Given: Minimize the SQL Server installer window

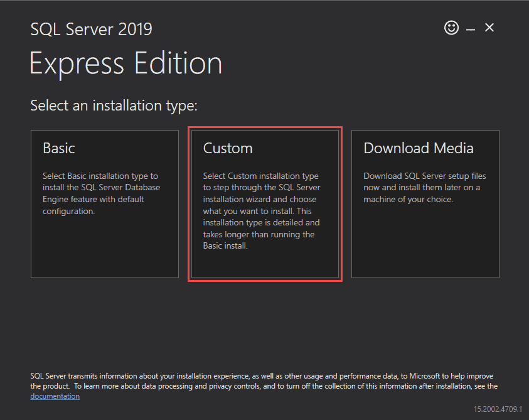Looking at the screenshot, I should [471, 30].
